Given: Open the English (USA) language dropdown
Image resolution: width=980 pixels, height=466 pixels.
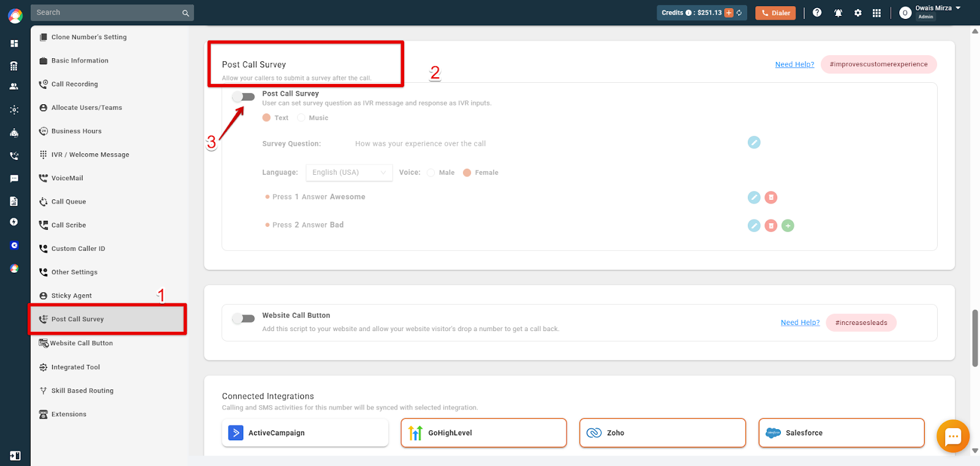Looking at the screenshot, I should coord(349,172).
